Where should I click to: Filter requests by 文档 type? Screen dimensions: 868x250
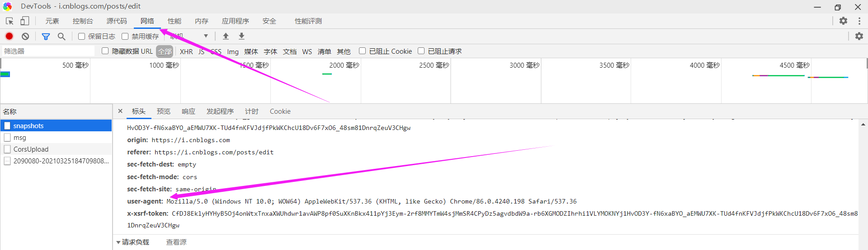click(290, 51)
